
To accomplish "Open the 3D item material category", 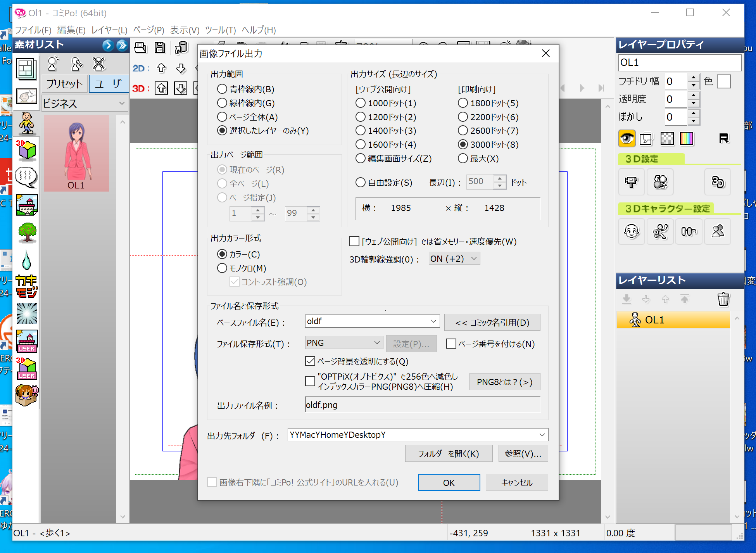I will click(x=26, y=150).
